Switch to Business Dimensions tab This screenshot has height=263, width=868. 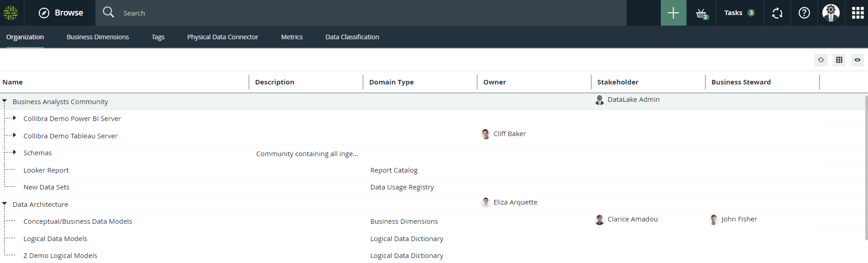(x=98, y=37)
